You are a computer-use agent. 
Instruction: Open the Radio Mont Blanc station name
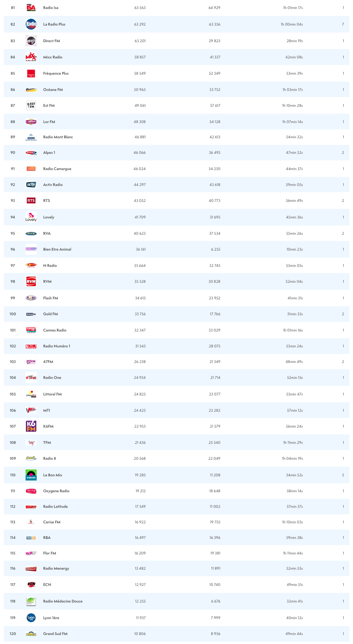point(58,137)
